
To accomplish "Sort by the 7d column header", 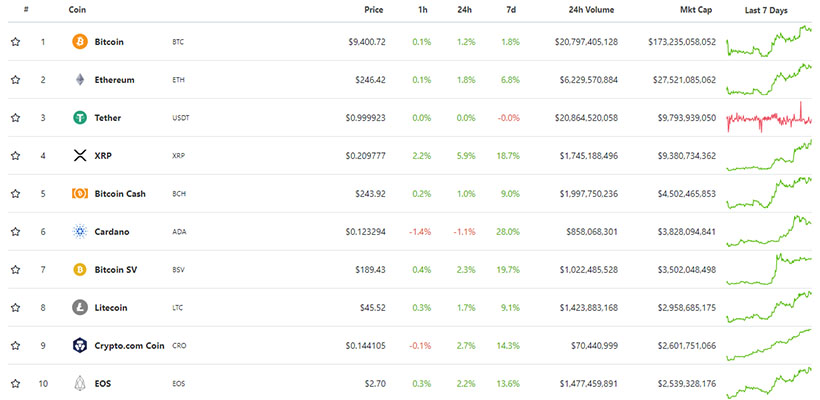I will tap(511, 10).
